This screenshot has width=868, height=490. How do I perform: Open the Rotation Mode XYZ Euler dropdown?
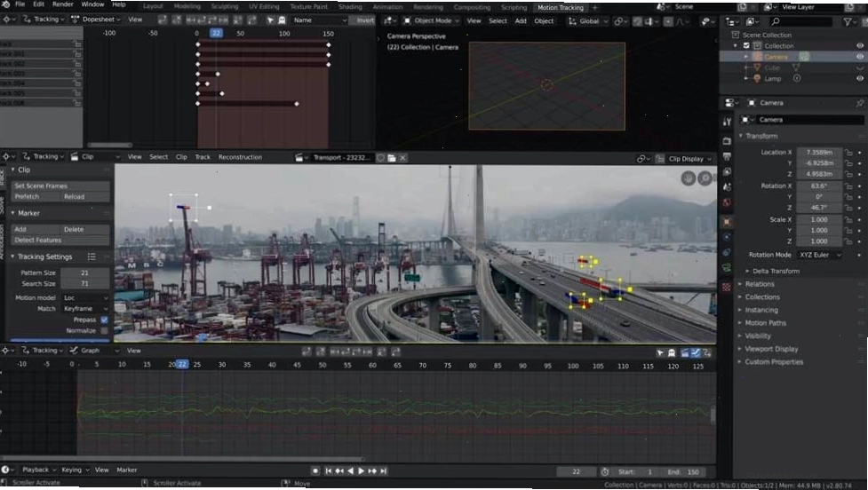(819, 255)
